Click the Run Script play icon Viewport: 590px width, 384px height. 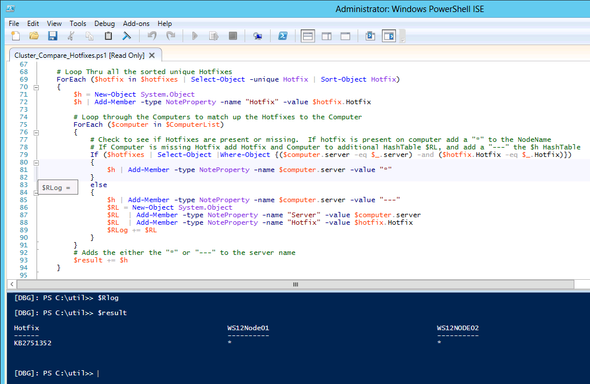[x=195, y=36]
